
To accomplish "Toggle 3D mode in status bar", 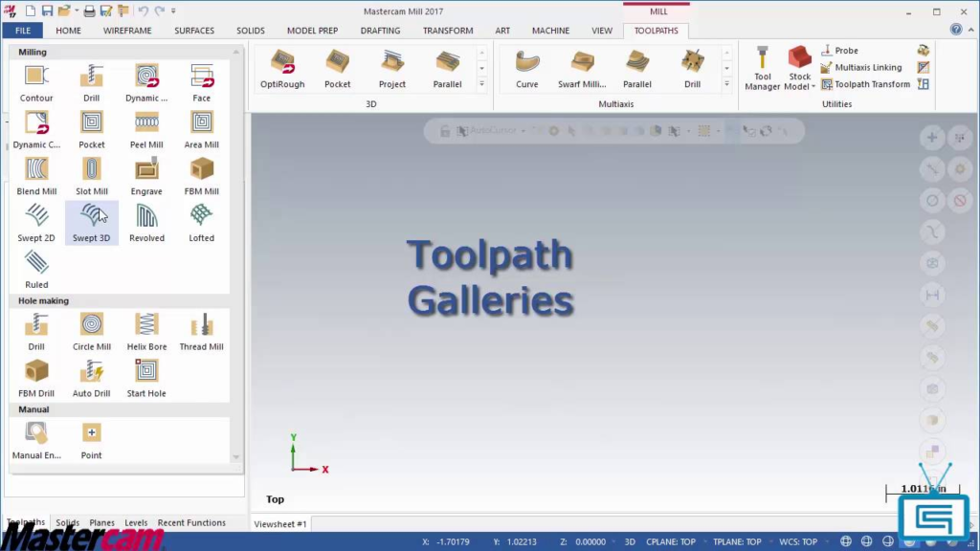I will tap(630, 541).
